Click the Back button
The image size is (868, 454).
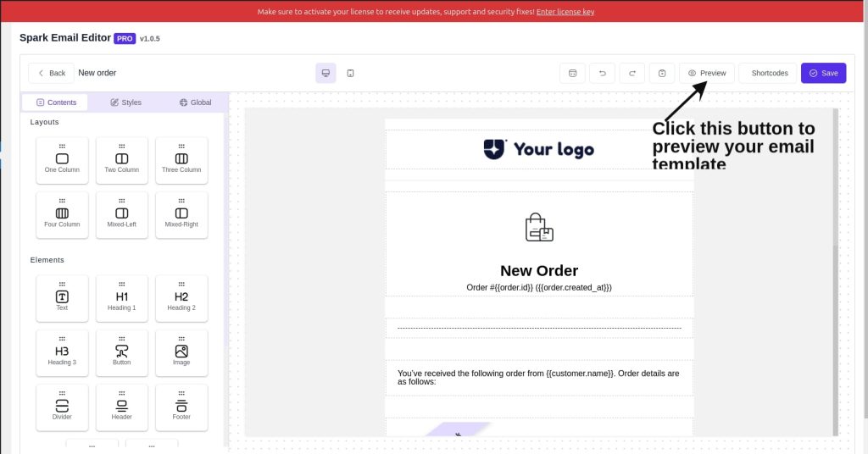click(x=52, y=73)
